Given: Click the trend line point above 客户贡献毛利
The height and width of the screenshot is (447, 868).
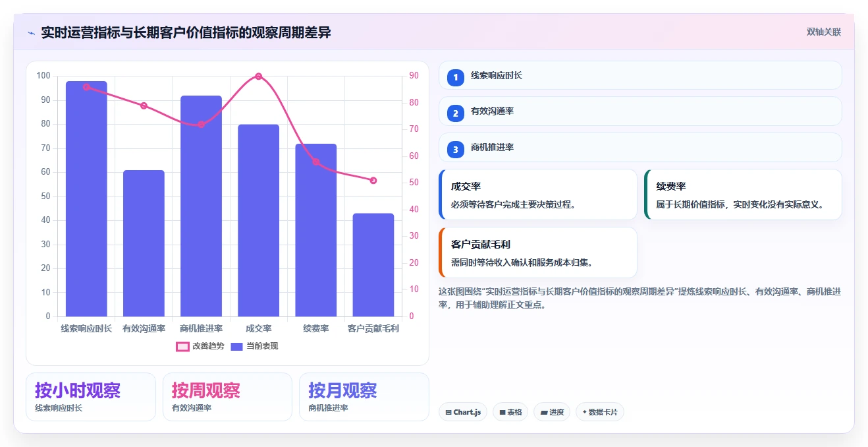Looking at the screenshot, I should pyautogui.click(x=373, y=180).
